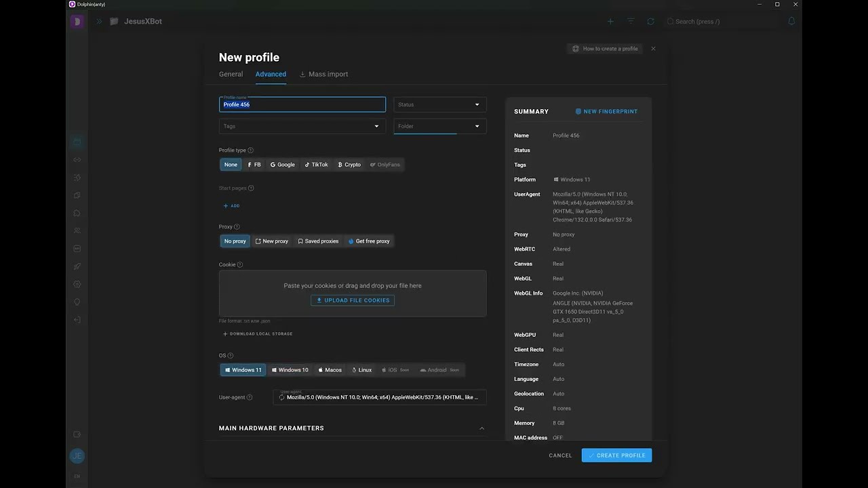Open the Status dropdown

440,104
